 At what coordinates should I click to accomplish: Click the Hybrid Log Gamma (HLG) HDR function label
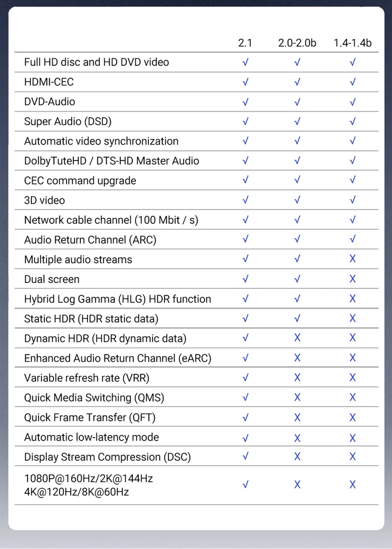[x=118, y=299]
